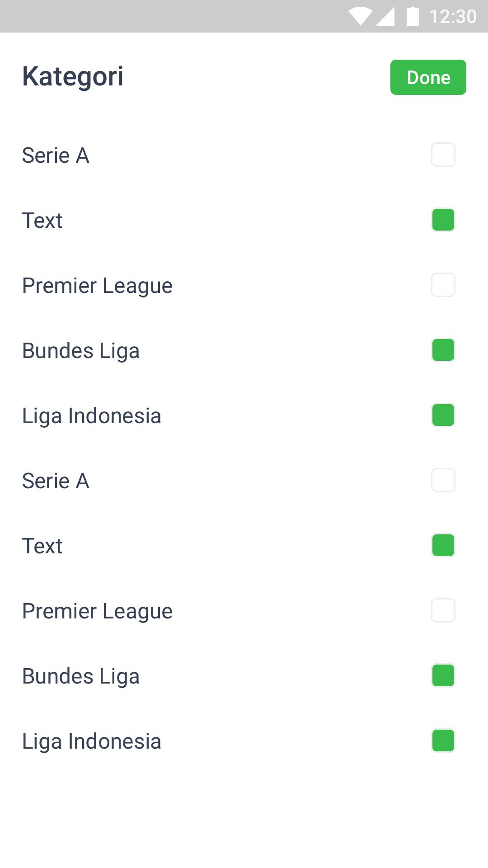Tap the battery status icon
488x868 pixels.
(413, 17)
